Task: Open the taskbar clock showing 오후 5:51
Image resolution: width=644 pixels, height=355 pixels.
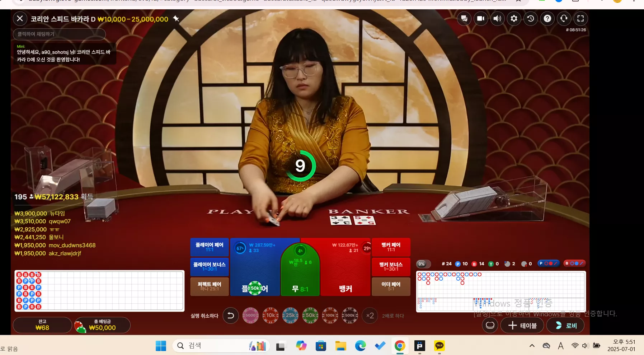Action: pyautogui.click(x=621, y=345)
